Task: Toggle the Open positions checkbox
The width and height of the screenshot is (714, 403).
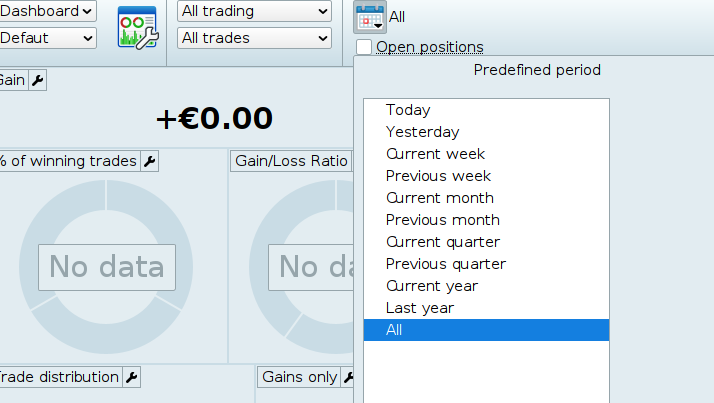Action: tap(364, 47)
